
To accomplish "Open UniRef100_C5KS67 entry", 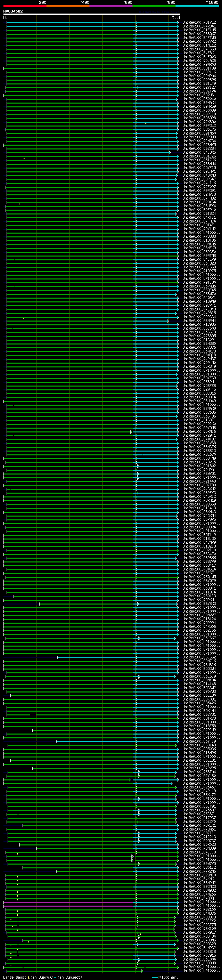I will tap(199, 638).
